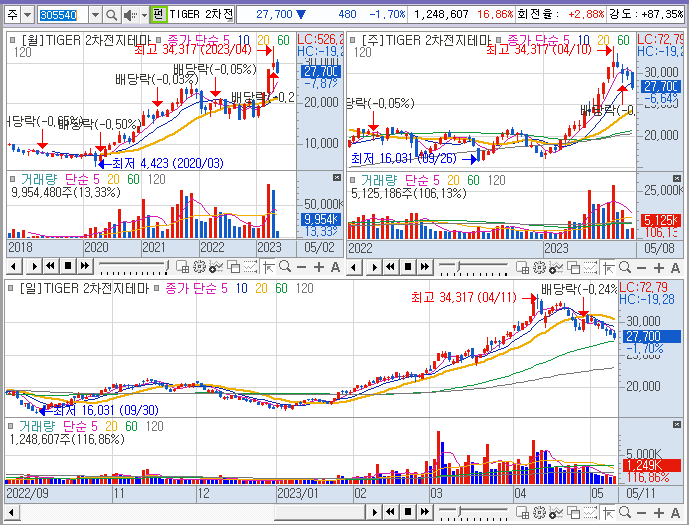Toggle weekly chart crosshair cursor icon

[x=609, y=267]
